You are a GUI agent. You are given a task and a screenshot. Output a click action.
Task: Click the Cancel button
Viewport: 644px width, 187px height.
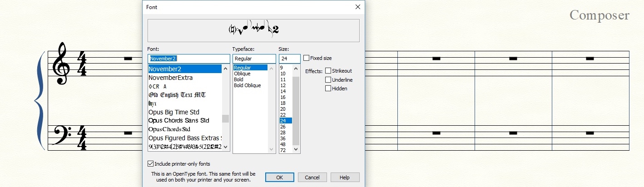click(x=312, y=177)
